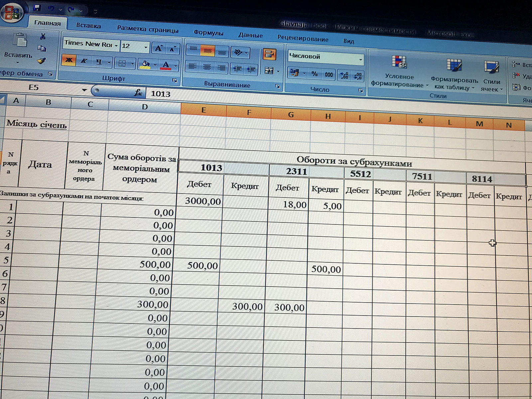Toggle center horizontal alignment
This screenshot has height=399, width=532.
tap(207, 67)
